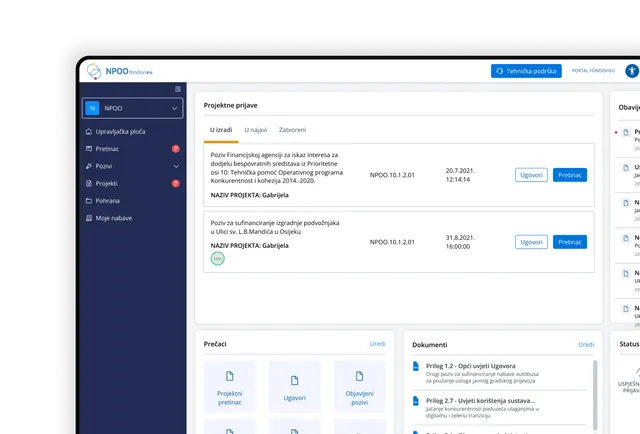
Task: Click the file icon beside Prilog 2.7
Action: 416,401
